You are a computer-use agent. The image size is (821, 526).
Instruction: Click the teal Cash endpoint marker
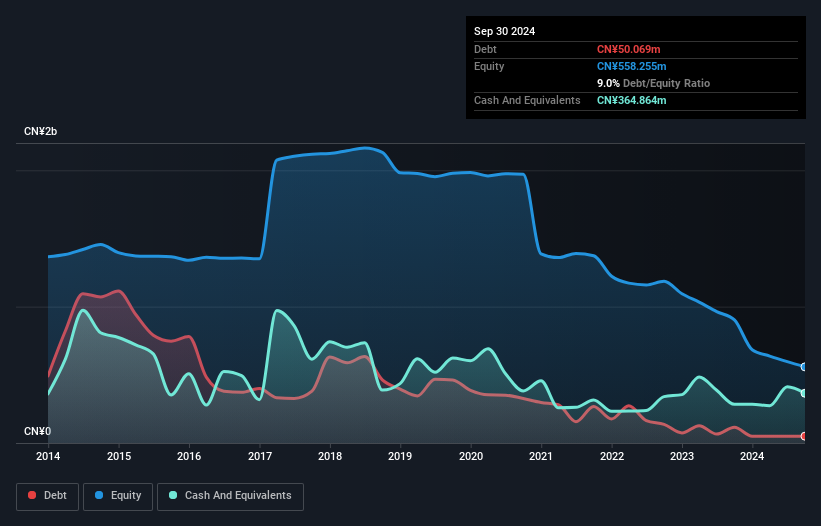(804, 393)
